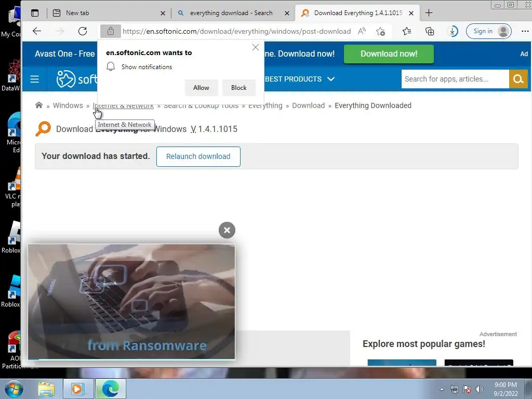Click the Read aloud icon in address bar

362,31
